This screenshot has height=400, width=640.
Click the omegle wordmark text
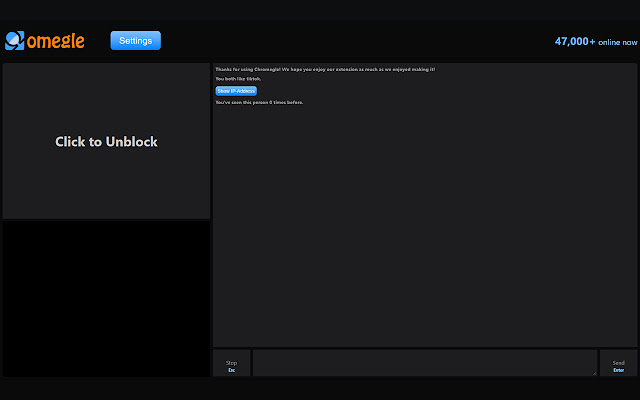[56, 41]
